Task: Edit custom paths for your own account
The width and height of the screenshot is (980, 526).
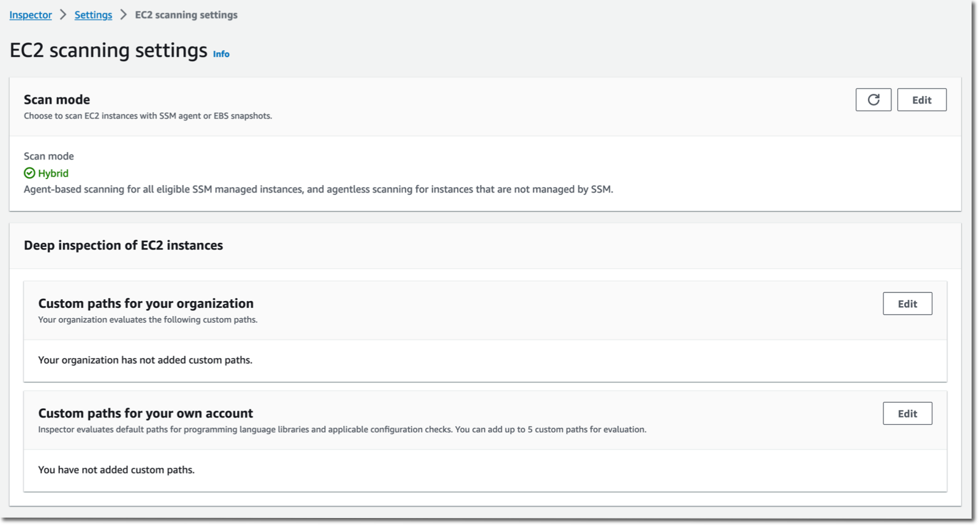Action: click(x=907, y=413)
